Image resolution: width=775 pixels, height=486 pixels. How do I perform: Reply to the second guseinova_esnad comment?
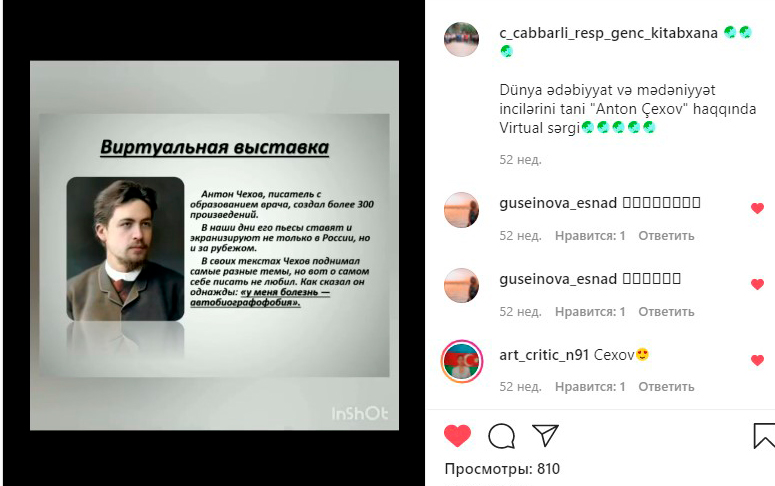(666, 312)
